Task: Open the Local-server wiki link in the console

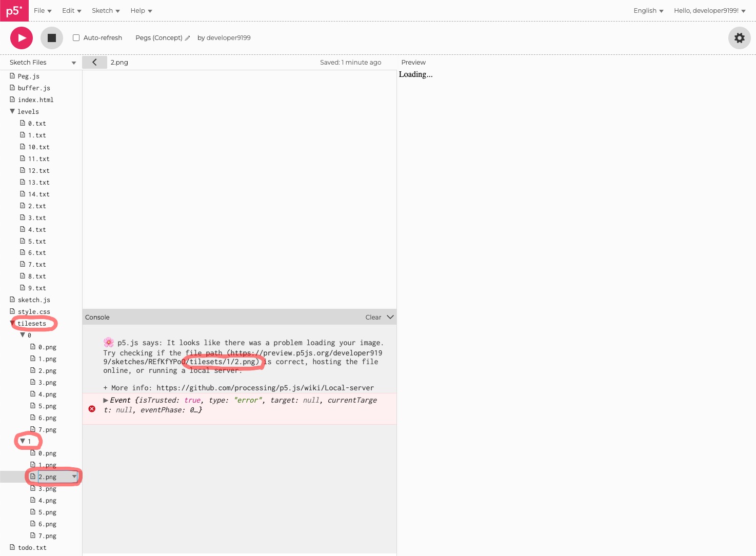Action: click(265, 388)
